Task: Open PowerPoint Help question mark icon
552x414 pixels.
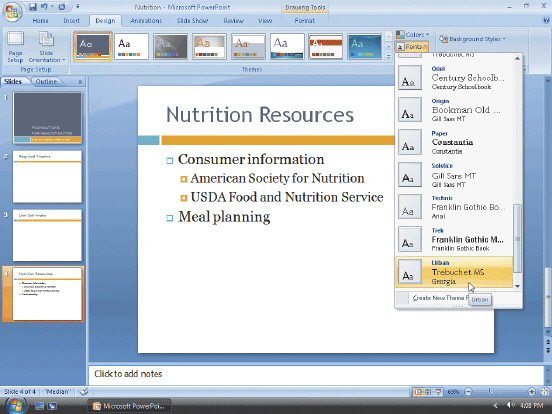Action: [546, 20]
